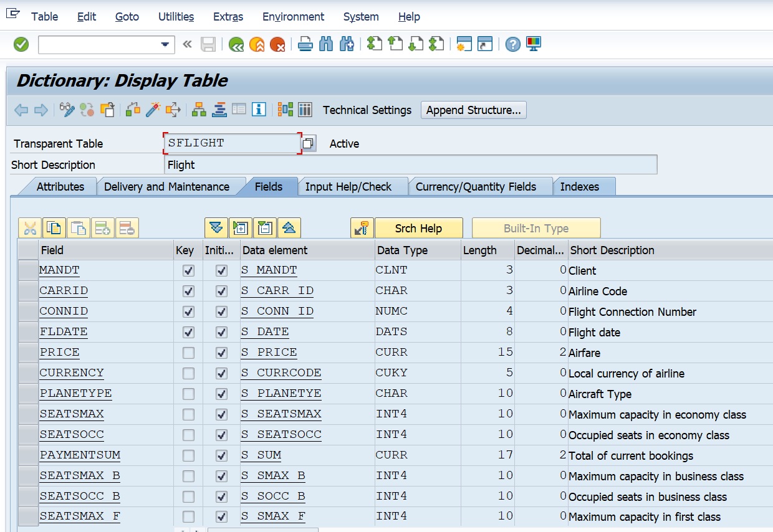Open value help next to SFLIGHT field
The height and width of the screenshot is (532, 773).
click(308, 143)
